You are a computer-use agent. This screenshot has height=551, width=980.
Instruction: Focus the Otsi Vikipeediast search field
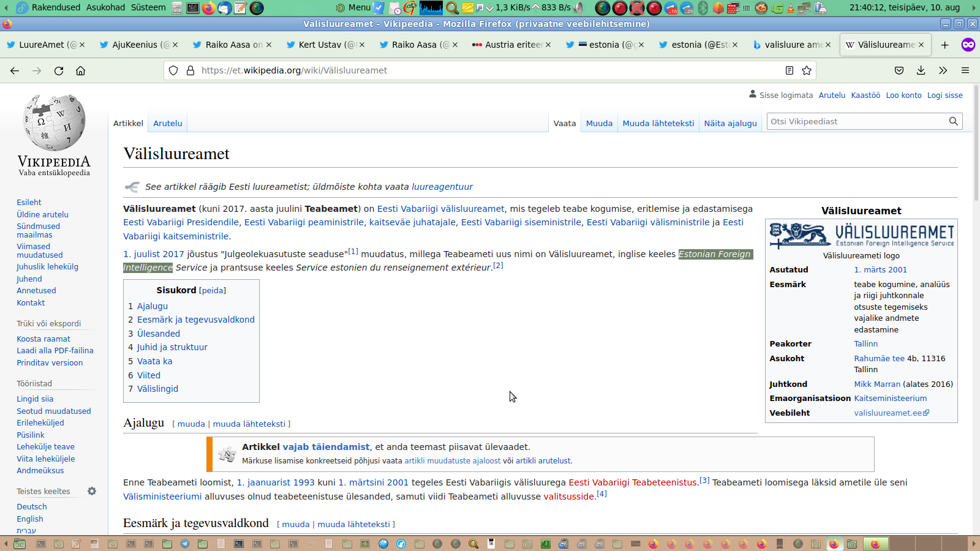[856, 121]
